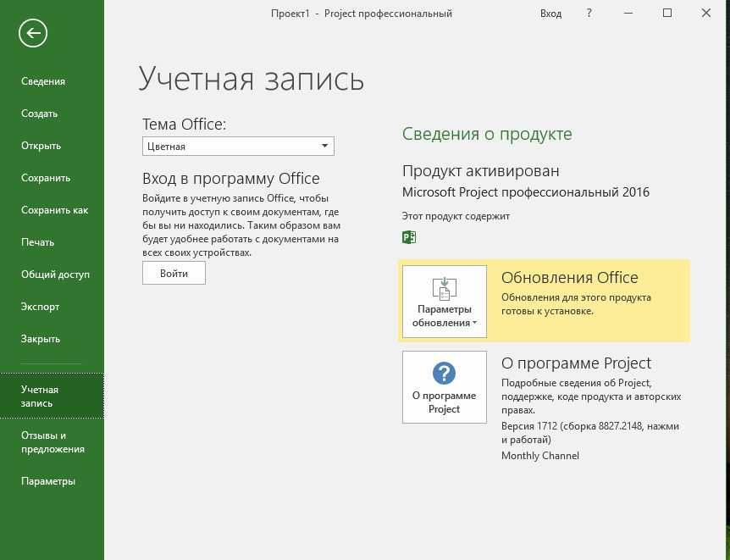
Task: Click the Проект1 window title text
Action: coord(362,14)
